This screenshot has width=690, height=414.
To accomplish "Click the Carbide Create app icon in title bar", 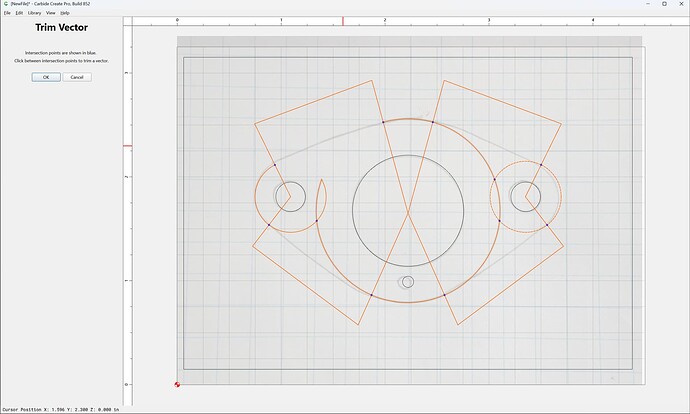I will [x=6, y=4].
